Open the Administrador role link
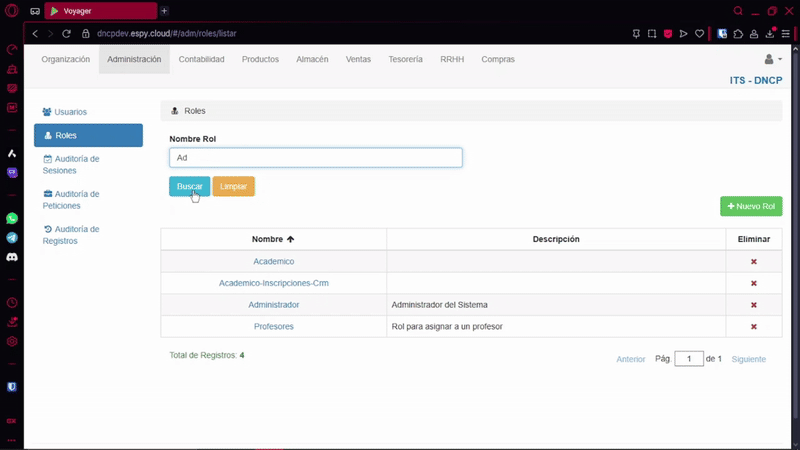The image size is (800, 450). click(273, 305)
